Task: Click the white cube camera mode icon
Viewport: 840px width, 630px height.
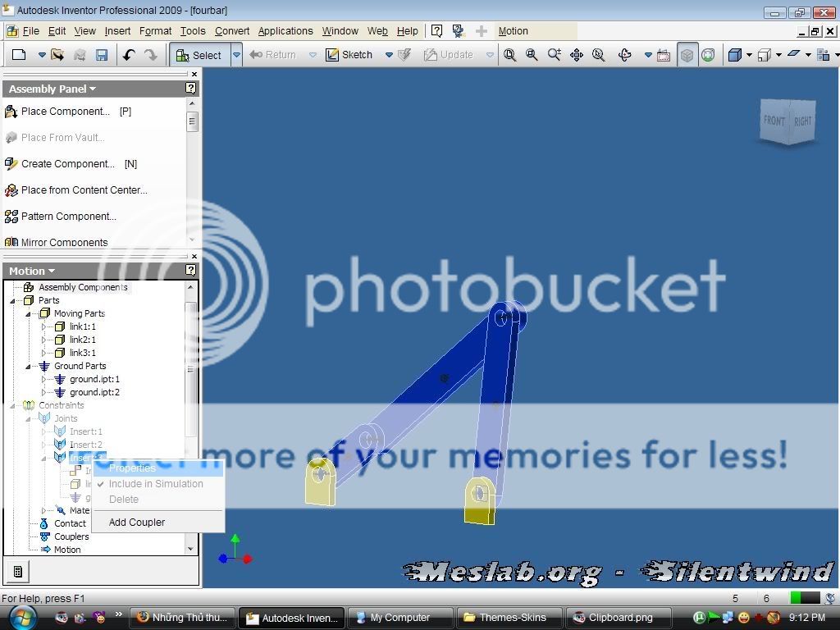Action: pos(765,55)
